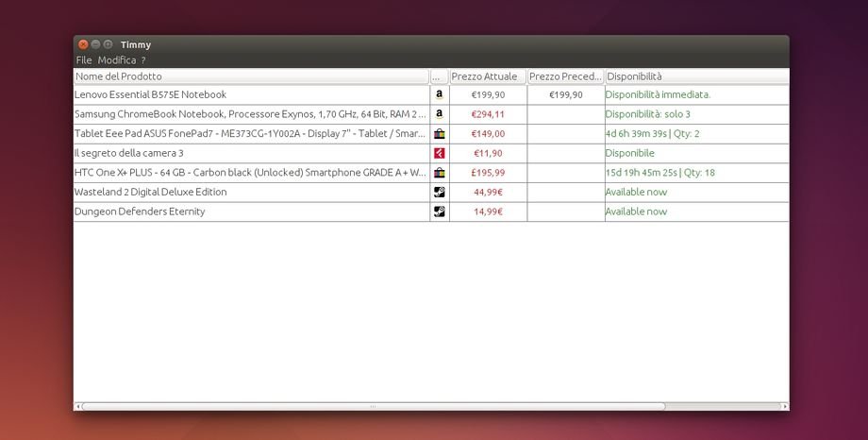The image size is (868, 440).
Task: Click the Steam icon for Wasteland 2
Action: (439, 193)
